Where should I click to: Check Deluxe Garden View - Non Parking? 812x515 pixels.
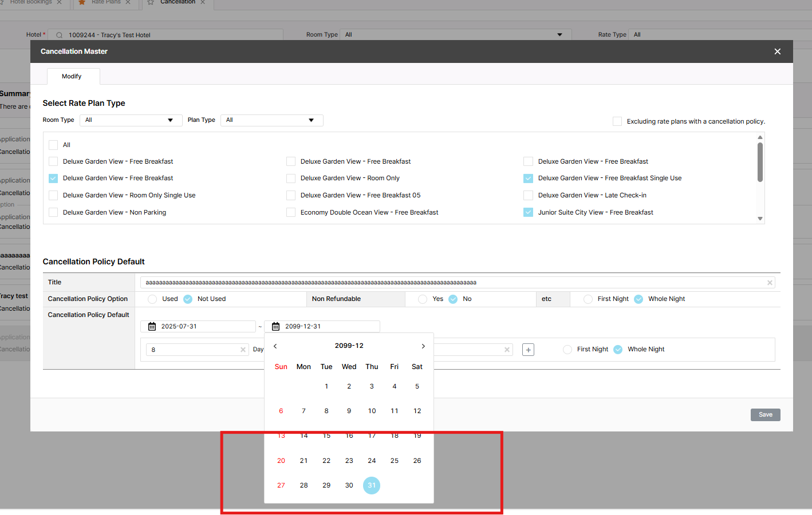[x=53, y=212]
